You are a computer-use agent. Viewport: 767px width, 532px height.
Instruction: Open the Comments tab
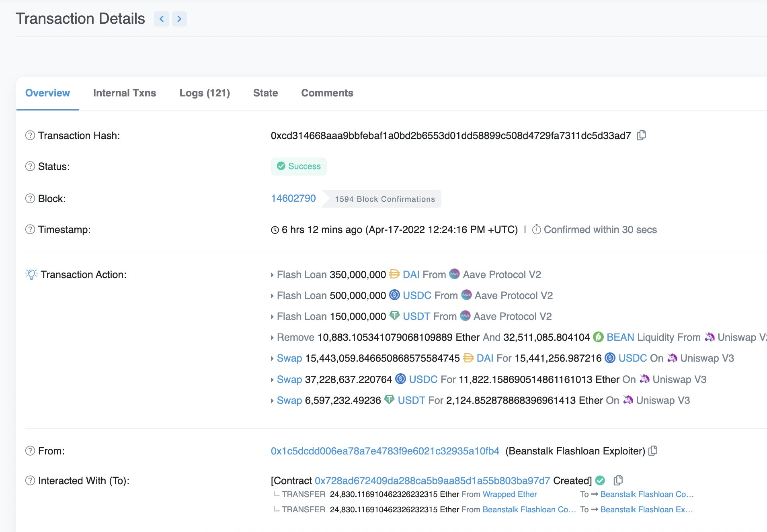point(327,93)
